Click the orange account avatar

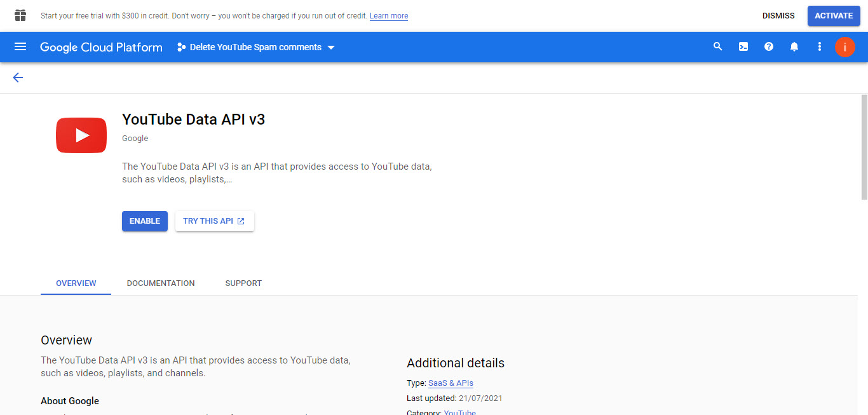pos(845,47)
